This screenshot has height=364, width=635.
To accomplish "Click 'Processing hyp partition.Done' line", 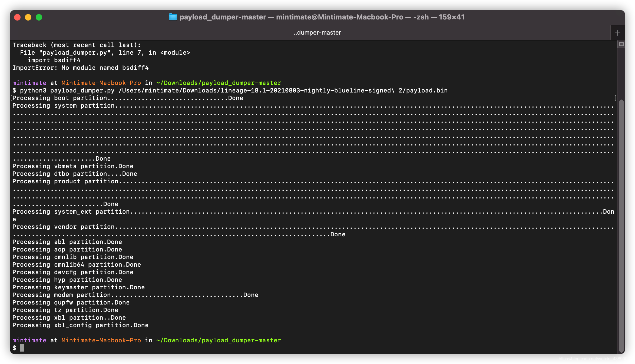I will (x=67, y=280).
